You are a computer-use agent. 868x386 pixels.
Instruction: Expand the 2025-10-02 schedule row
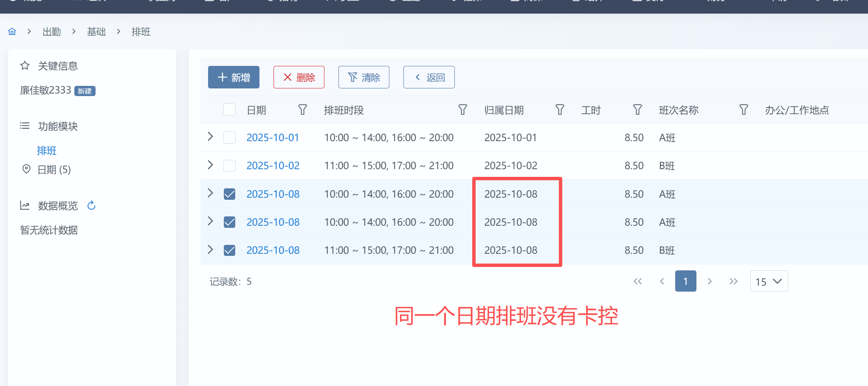tap(210, 165)
